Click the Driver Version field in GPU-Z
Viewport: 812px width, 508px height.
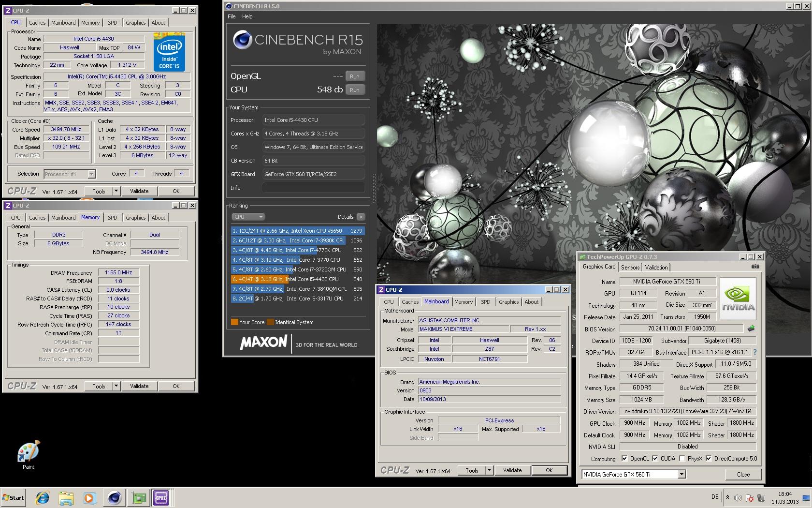(688, 411)
